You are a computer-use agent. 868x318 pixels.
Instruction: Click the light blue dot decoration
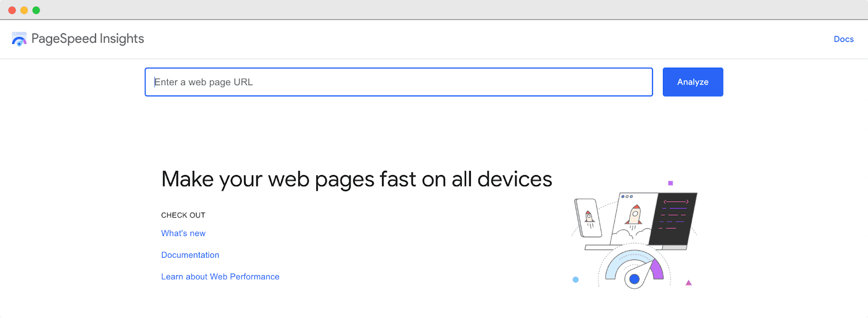coord(576,279)
